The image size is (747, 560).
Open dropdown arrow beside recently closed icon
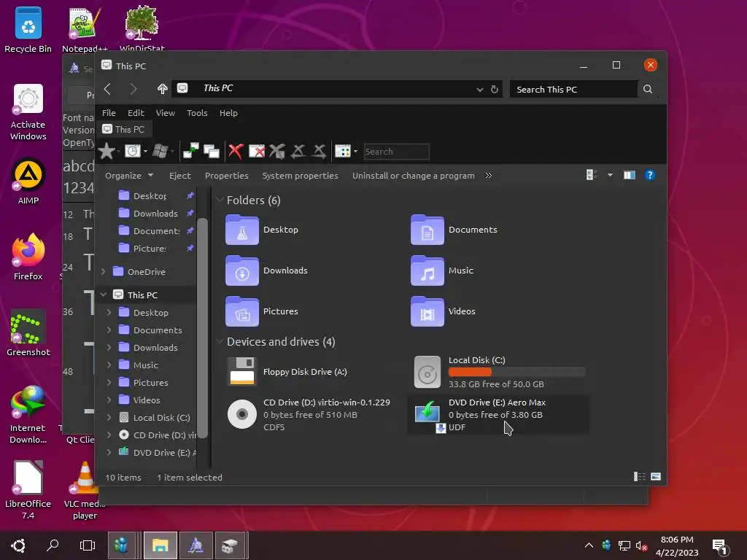tap(145, 152)
